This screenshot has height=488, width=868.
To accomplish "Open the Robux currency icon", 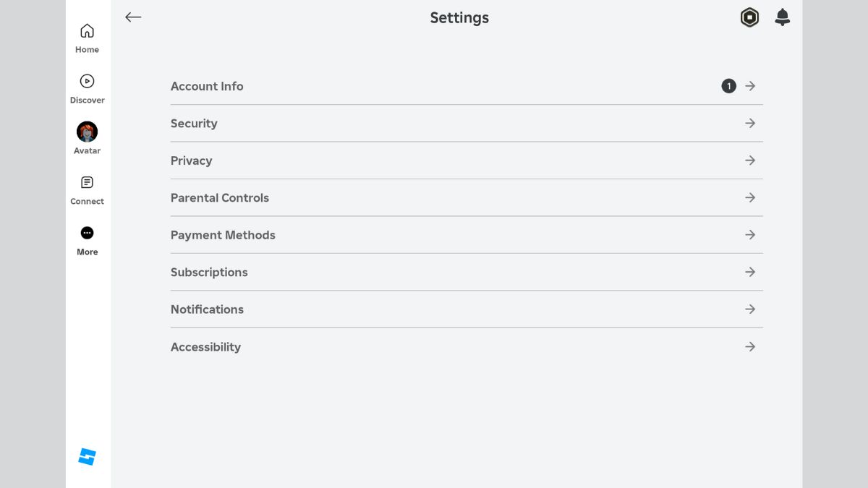I will [749, 17].
